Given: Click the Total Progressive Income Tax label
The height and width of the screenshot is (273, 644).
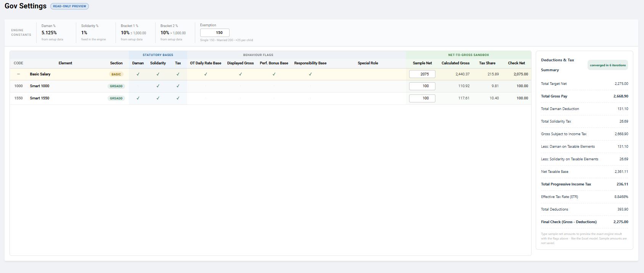Looking at the screenshot, I should tap(566, 184).
